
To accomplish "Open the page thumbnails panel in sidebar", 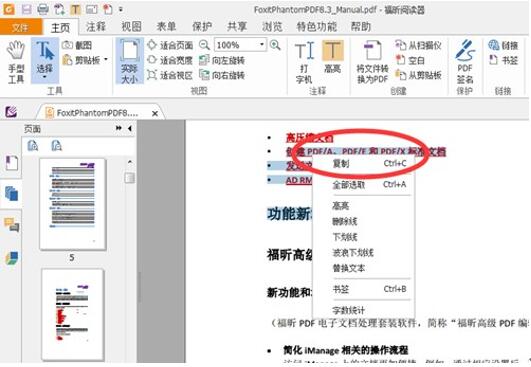I will [12, 193].
